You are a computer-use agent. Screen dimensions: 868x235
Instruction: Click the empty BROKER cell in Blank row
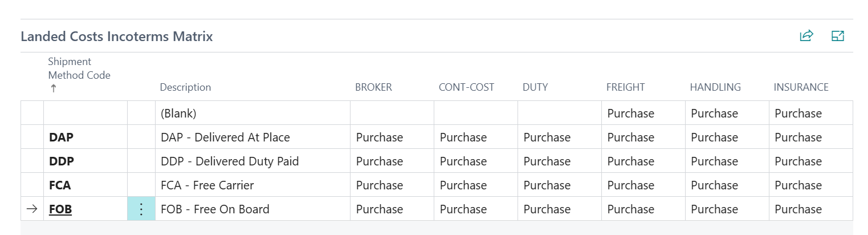(392, 114)
